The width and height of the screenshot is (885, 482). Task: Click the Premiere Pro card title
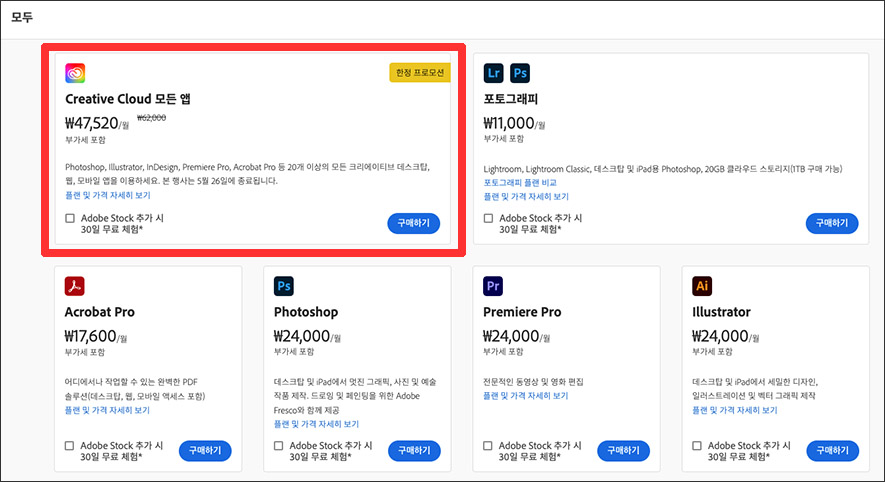click(x=522, y=312)
